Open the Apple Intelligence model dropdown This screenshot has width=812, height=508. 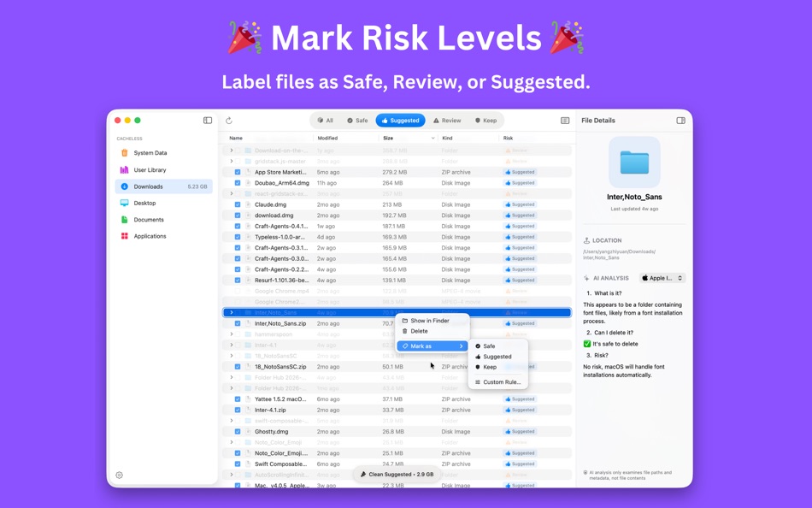(662, 278)
